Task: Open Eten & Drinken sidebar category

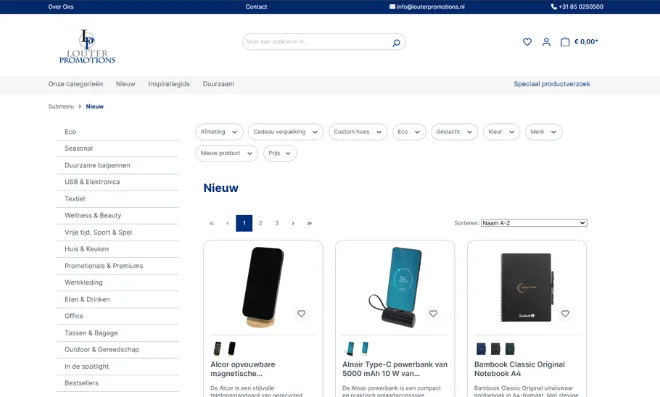Action: pyautogui.click(x=117, y=299)
